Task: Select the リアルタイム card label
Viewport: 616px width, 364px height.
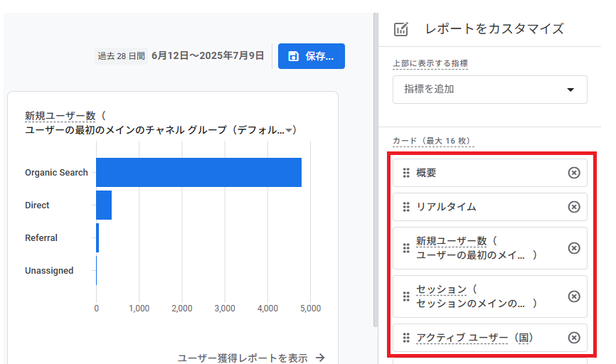Action: (x=446, y=207)
